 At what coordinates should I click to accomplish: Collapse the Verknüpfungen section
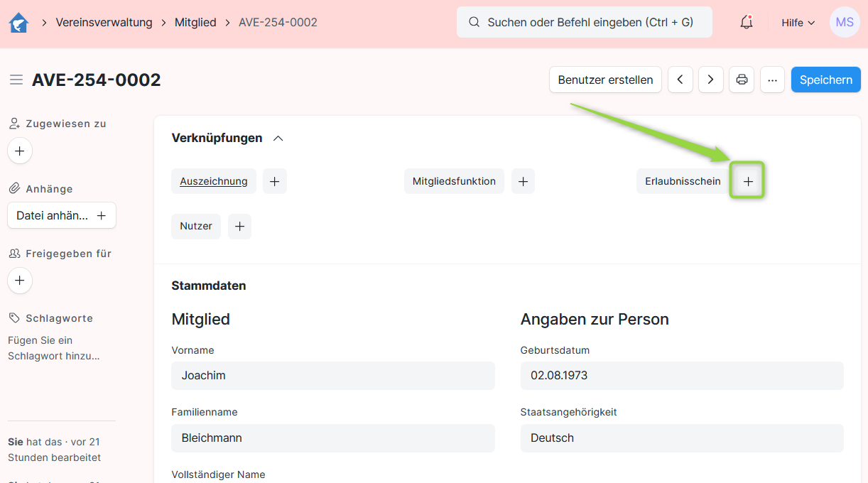pos(278,138)
